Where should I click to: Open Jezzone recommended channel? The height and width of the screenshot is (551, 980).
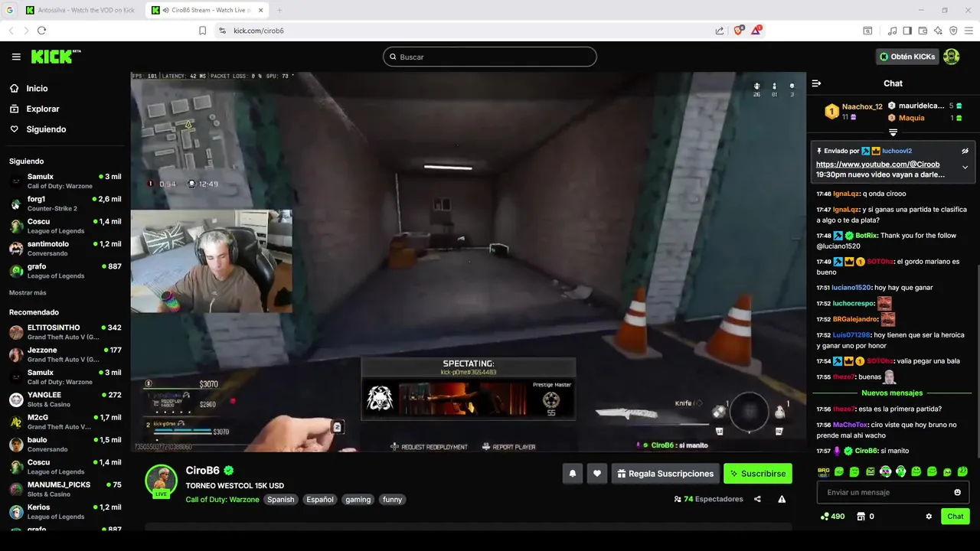pos(65,354)
